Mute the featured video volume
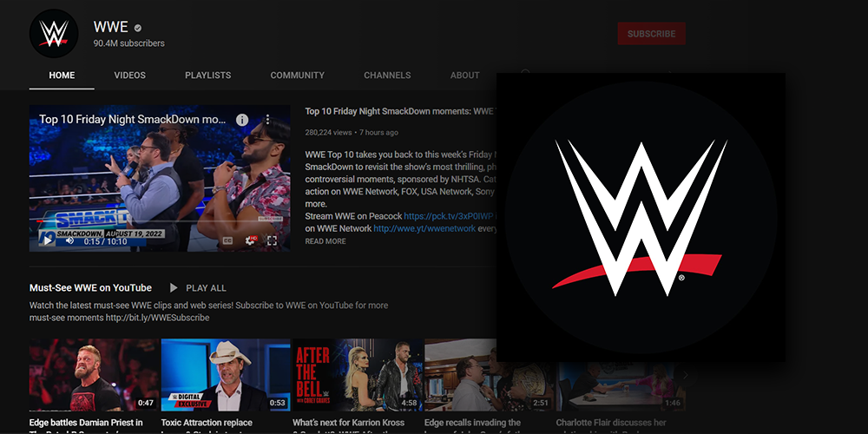 point(69,240)
